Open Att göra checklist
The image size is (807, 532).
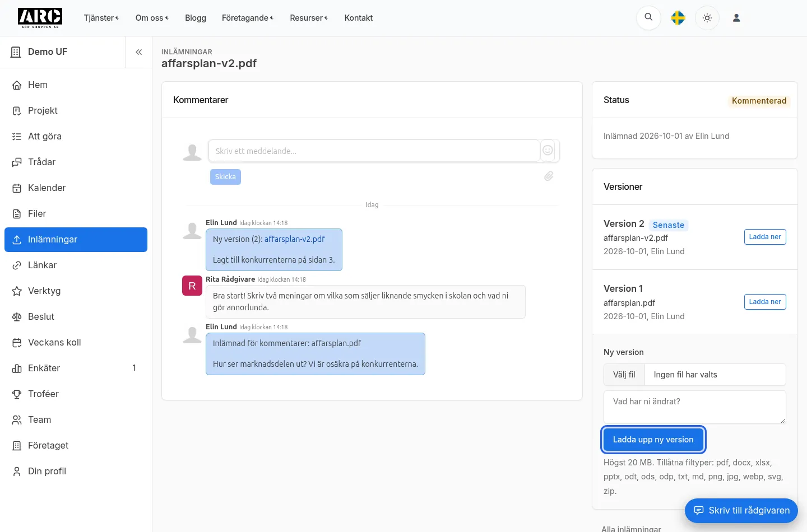76,137
